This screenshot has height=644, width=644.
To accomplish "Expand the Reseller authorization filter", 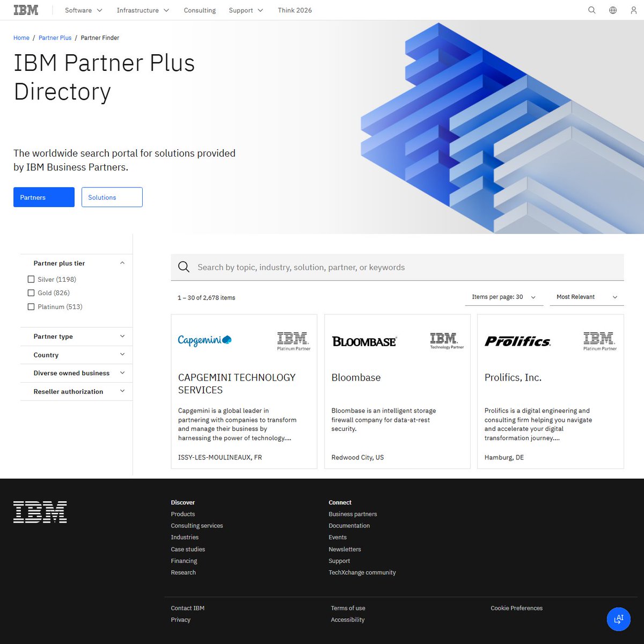I will [76, 391].
